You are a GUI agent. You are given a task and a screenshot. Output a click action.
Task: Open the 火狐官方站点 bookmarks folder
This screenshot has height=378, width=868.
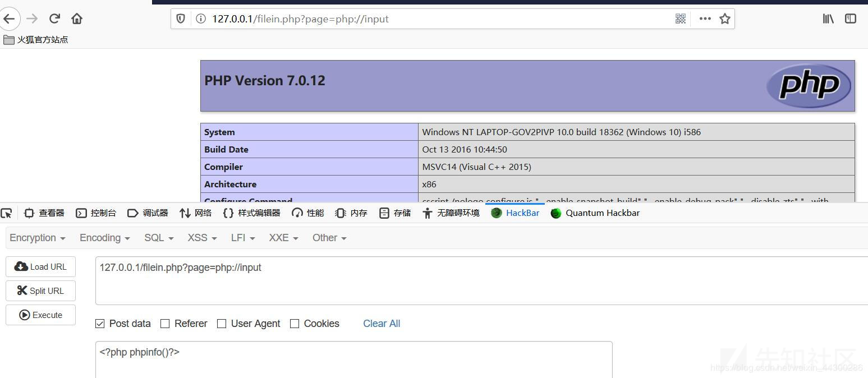pos(36,39)
